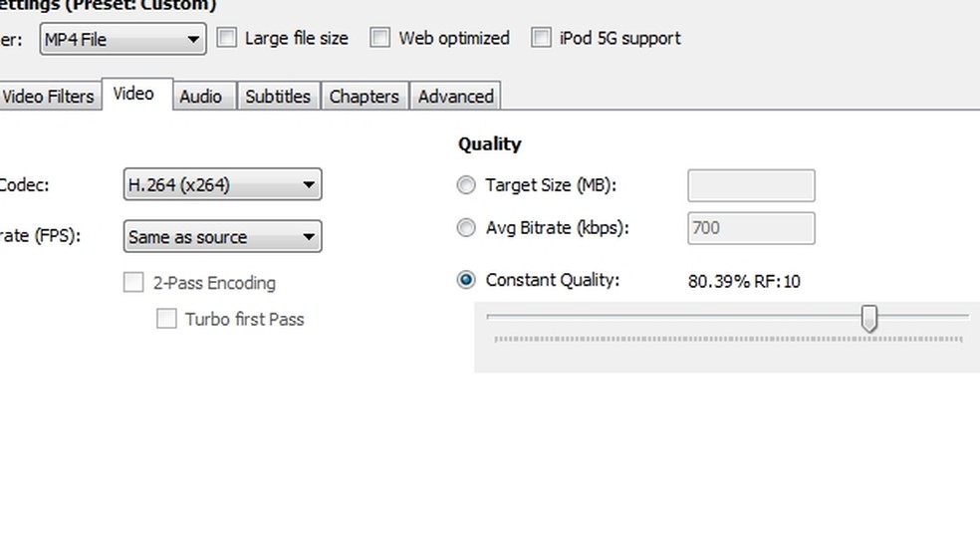
Task: Click the Constant Quality slider handle
Action: tap(869, 319)
